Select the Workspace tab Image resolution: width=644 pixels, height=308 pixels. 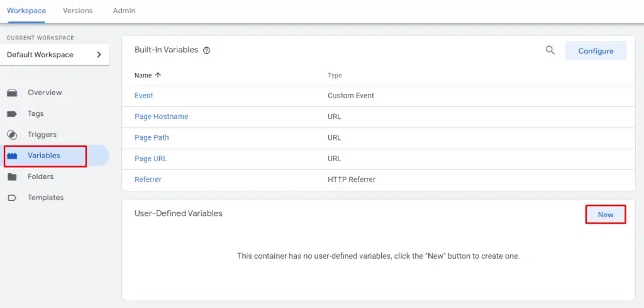[x=26, y=11]
